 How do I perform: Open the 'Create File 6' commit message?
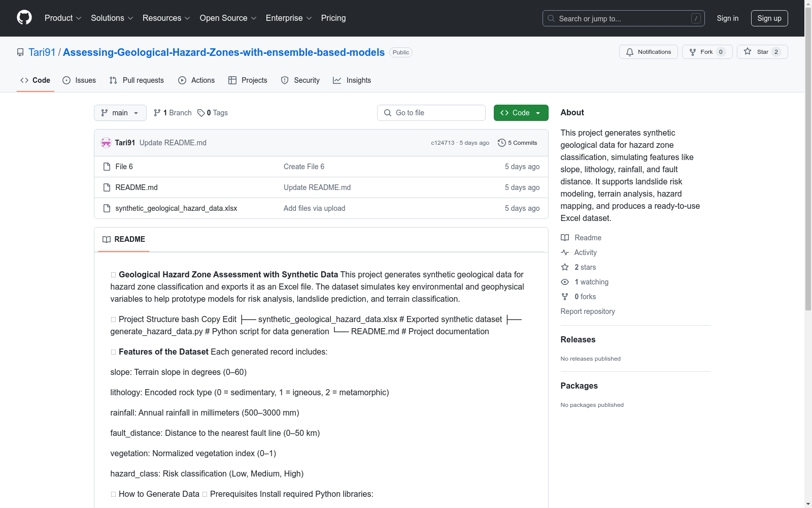[x=304, y=167]
